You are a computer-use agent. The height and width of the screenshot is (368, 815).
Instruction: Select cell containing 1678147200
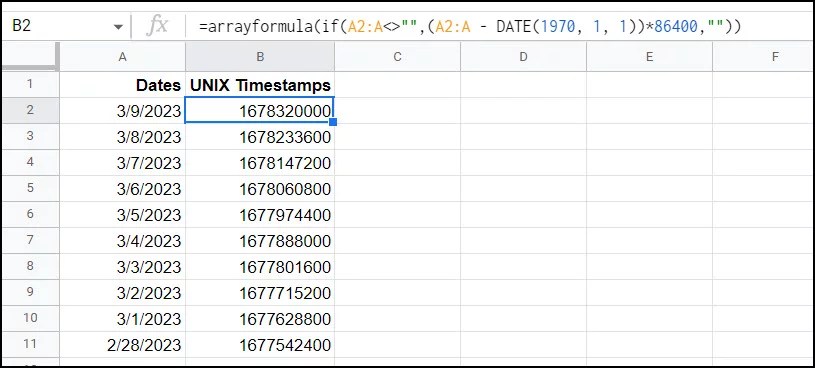tap(260, 162)
